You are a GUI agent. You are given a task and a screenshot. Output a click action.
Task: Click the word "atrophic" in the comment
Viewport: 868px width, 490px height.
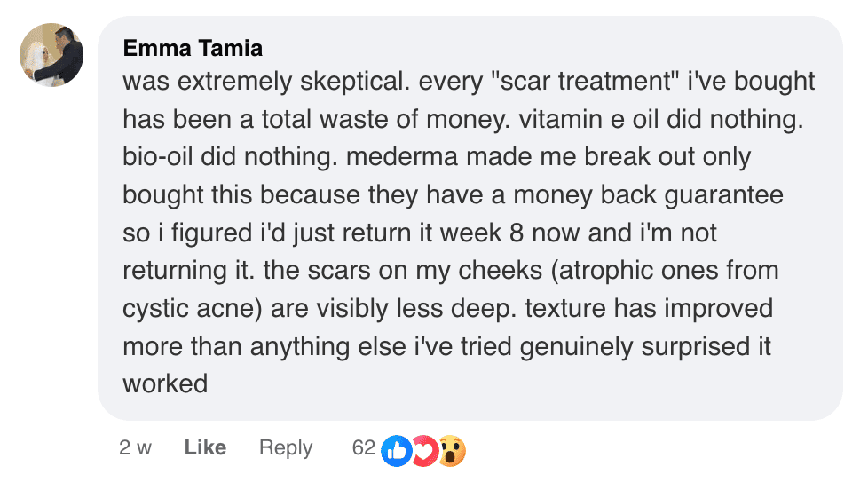(x=608, y=271)
